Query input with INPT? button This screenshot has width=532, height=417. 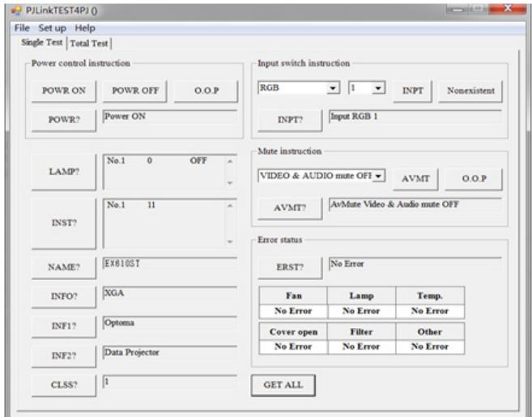click(290, 120)
